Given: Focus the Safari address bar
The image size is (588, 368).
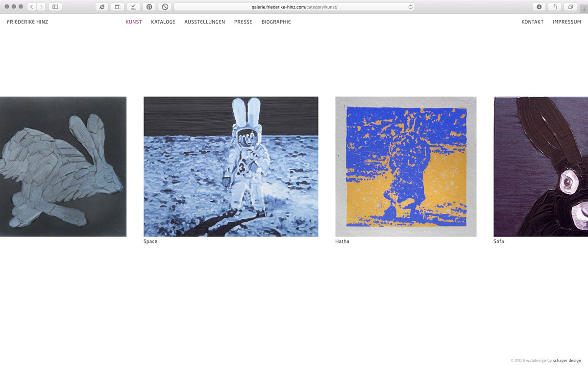Looking at the screenshot, I should coord(294,7).
